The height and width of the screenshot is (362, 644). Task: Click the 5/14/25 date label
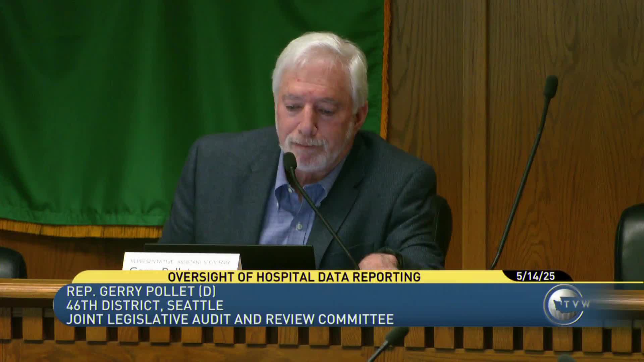[536, 276]
